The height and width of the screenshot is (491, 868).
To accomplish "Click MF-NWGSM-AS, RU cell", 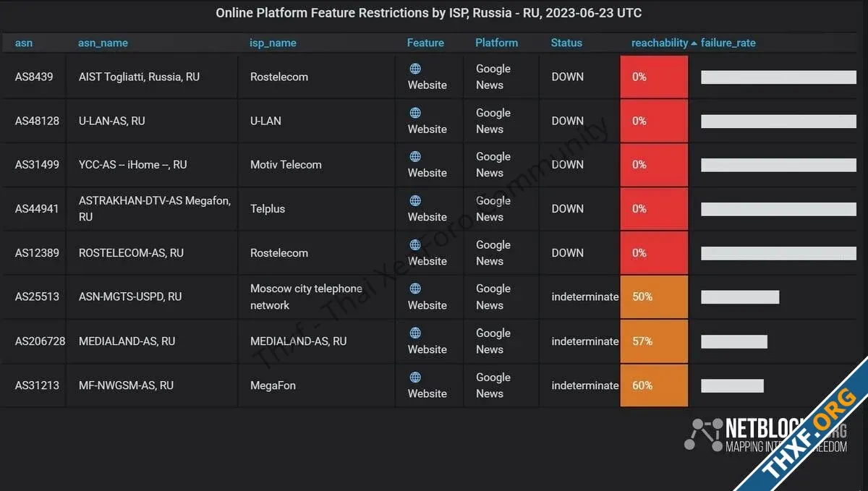I will (x=153, y=385).
